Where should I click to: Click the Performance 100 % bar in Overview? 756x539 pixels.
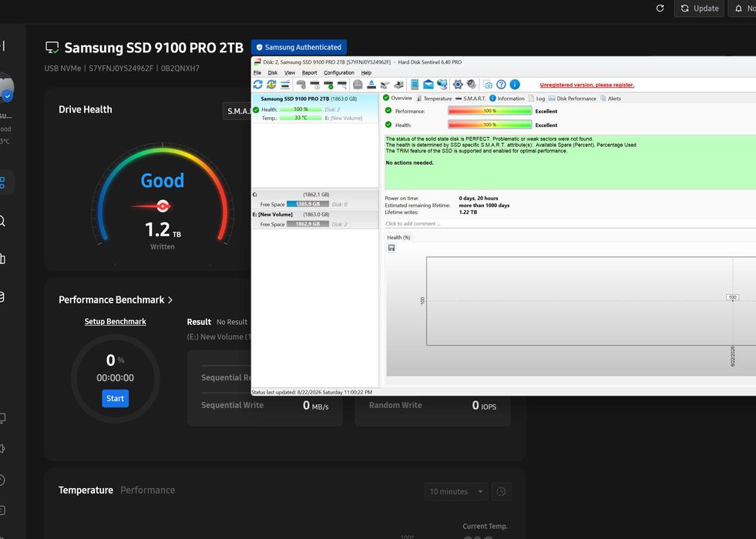coord(490,111)
